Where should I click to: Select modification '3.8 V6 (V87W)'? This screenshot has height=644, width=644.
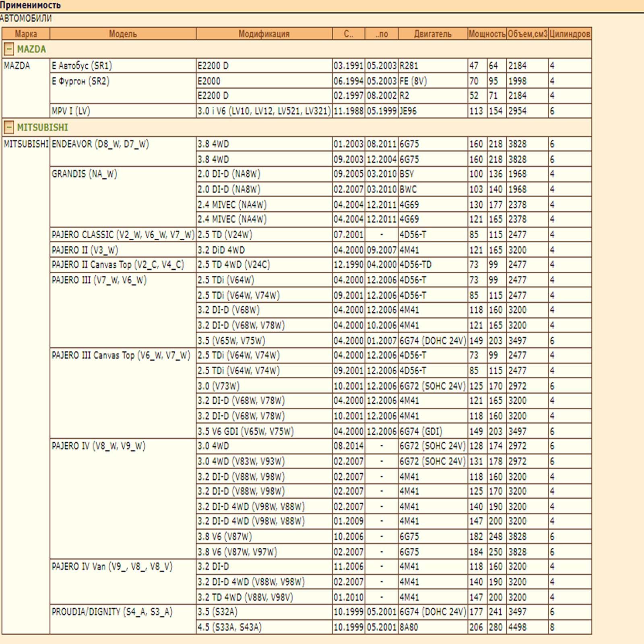click(264, 537)
